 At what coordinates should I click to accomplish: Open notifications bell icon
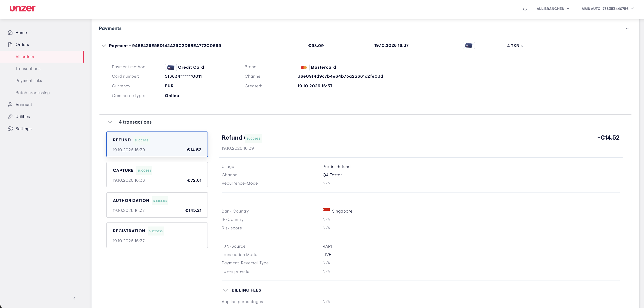tap(525, 9)
